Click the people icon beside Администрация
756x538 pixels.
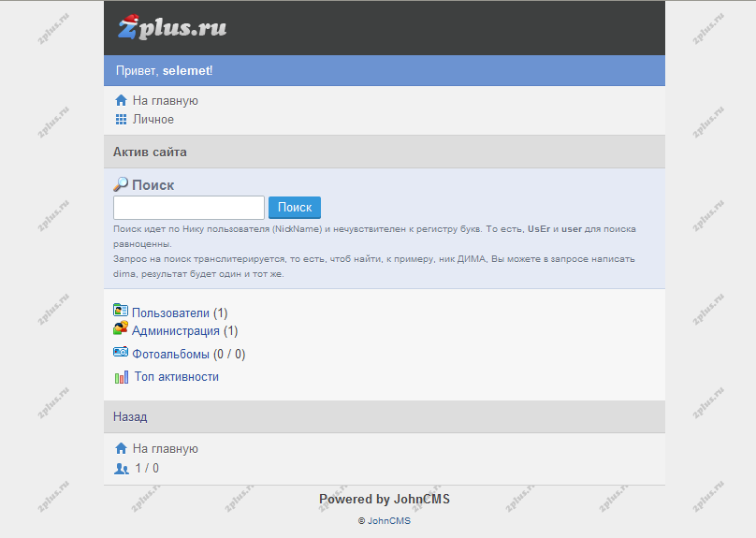(x=121, y=328)
